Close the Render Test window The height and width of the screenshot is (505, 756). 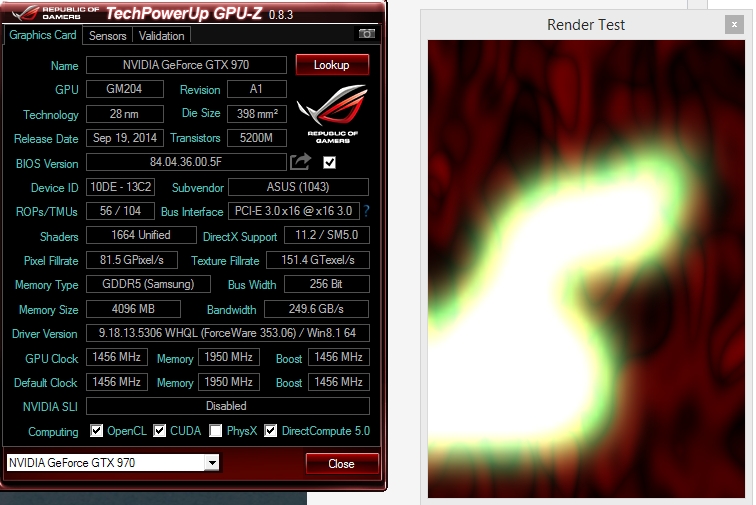(735, 25)
